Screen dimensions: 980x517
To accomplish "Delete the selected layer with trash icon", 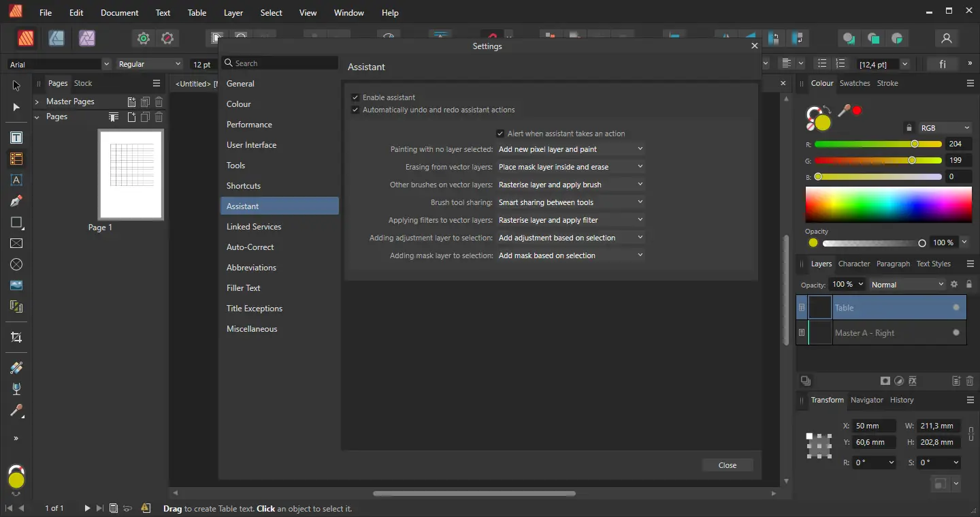I will (x=970, y=381).
